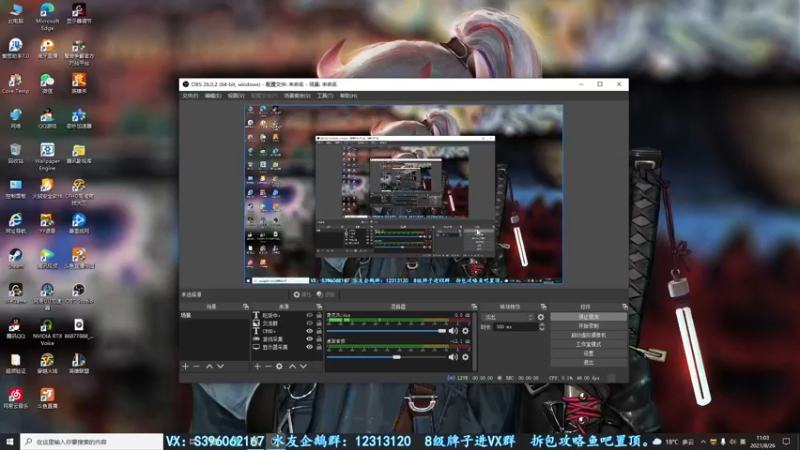This screenshot has width=800, height=450.
Task: Click Filters button above the docks
Action: 326,294
